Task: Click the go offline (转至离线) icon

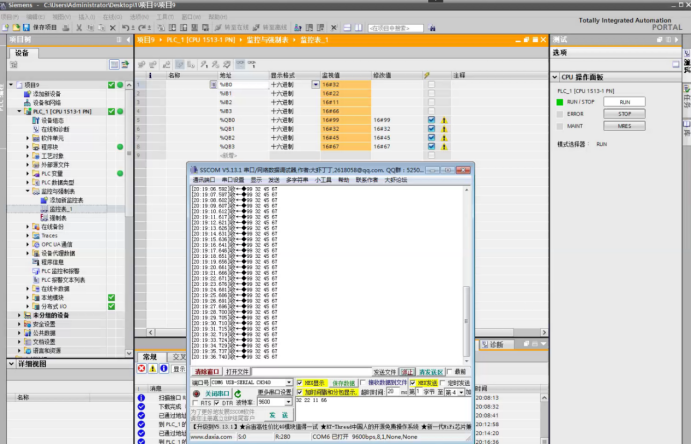Action: (256, 27)
